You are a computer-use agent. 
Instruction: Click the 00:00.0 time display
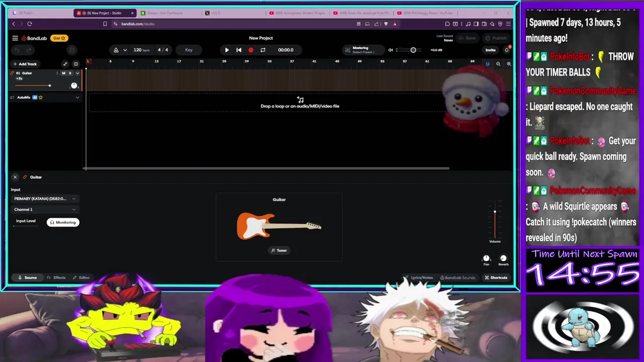click(x=285, y=50)
